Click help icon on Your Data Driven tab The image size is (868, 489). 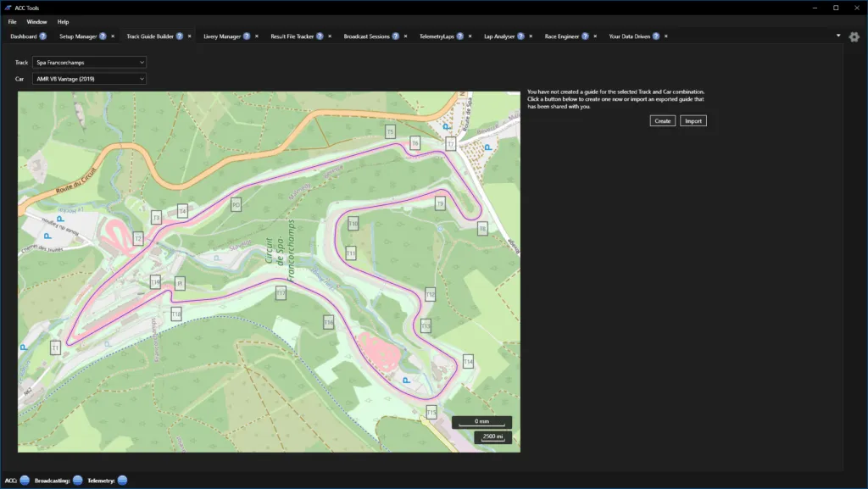[x=656, y=36]
